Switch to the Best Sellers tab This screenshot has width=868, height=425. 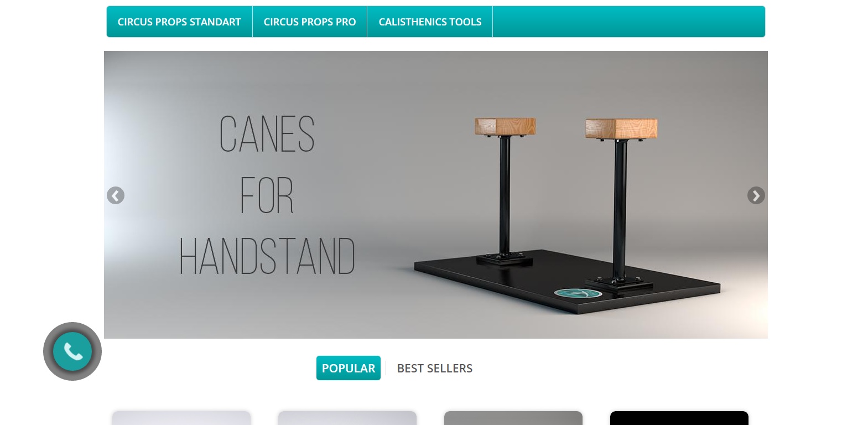pyautogui.click(x=435, y=368)
